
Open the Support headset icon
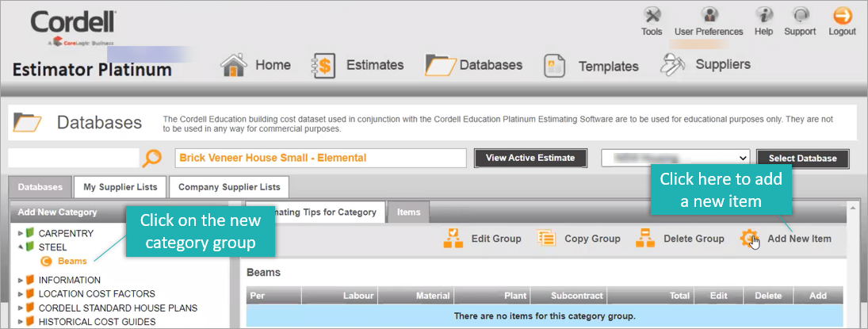tap(800, 15)
